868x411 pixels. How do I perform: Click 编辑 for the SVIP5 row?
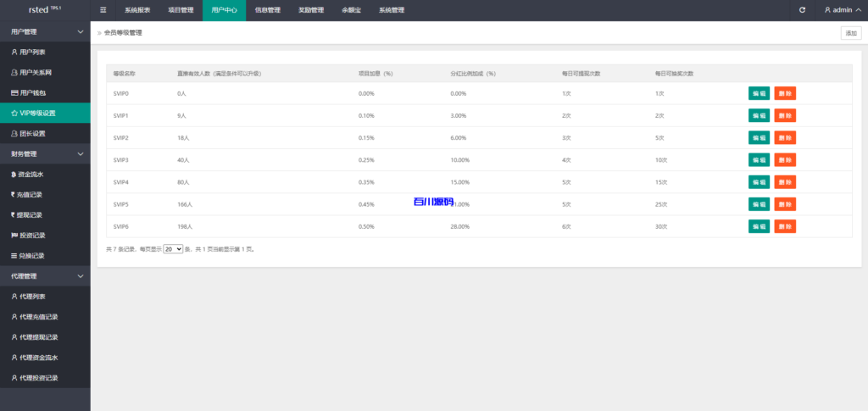click(x=759, y=204)
